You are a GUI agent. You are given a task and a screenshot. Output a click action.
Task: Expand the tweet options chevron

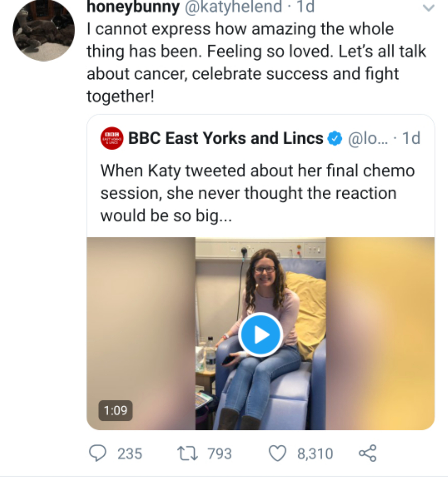click(x=428, y=8)
